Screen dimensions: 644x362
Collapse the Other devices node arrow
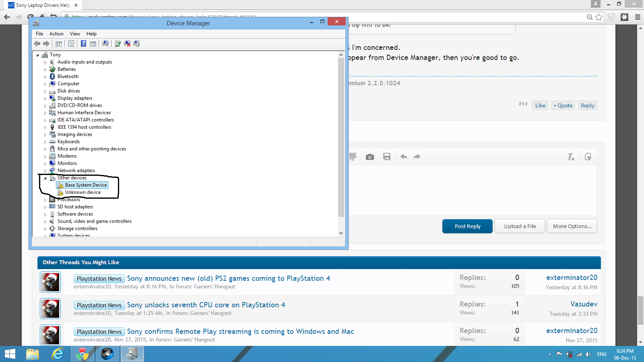coord(45,178)
